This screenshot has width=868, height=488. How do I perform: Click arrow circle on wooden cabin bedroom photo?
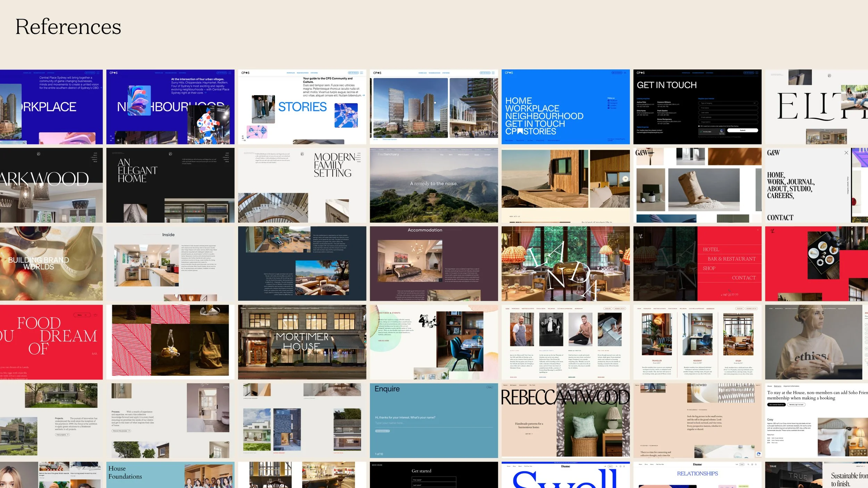tap(625, 179)
